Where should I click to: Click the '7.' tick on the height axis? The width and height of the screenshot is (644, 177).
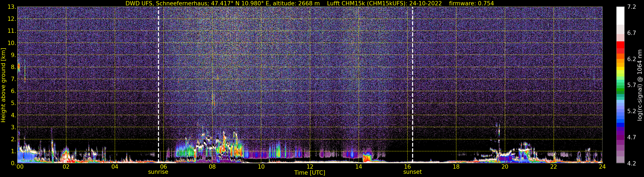tap(13, 79)
